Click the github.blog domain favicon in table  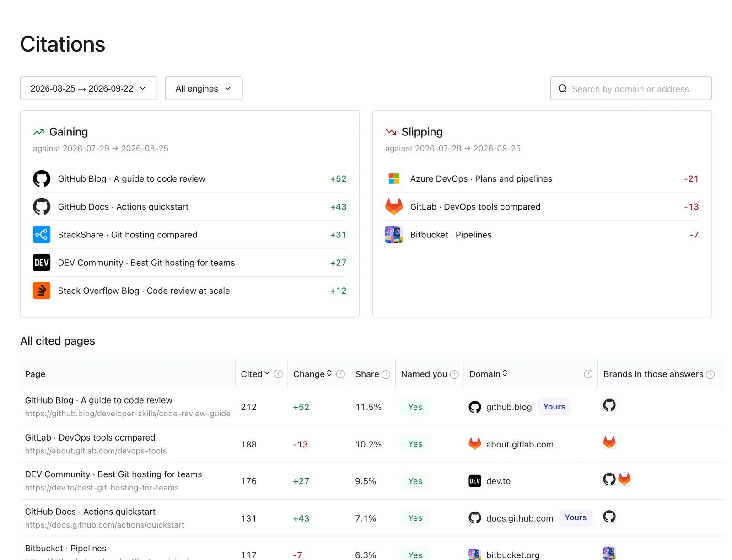coord(475,407)
